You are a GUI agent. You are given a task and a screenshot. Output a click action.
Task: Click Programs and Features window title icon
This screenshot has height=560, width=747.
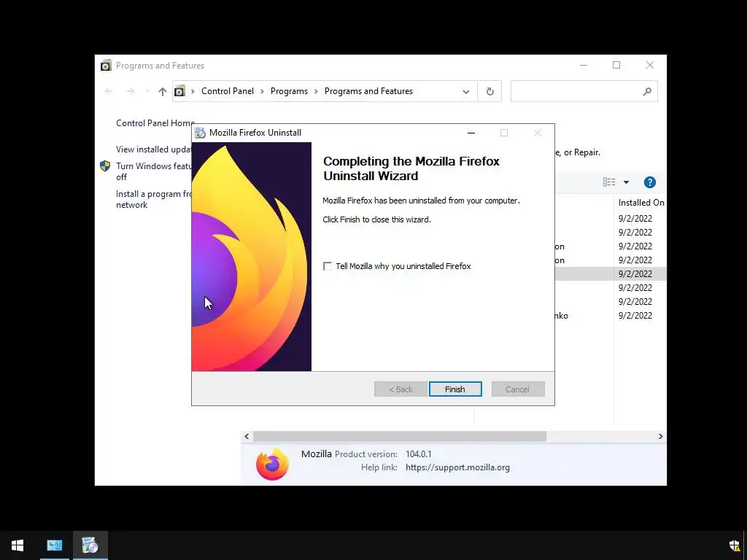coord(106,65)
